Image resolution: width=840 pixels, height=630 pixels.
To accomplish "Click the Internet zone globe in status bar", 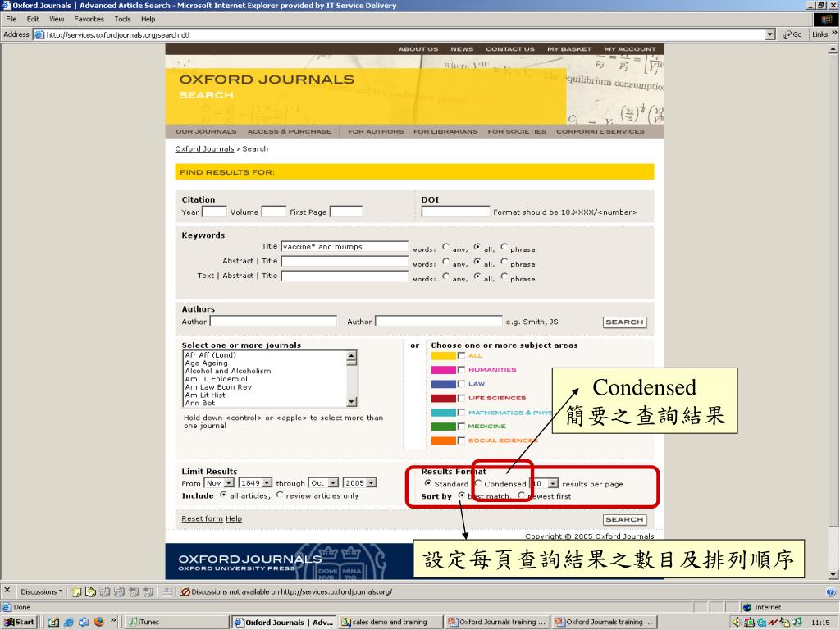I will (x=747, y=607).
